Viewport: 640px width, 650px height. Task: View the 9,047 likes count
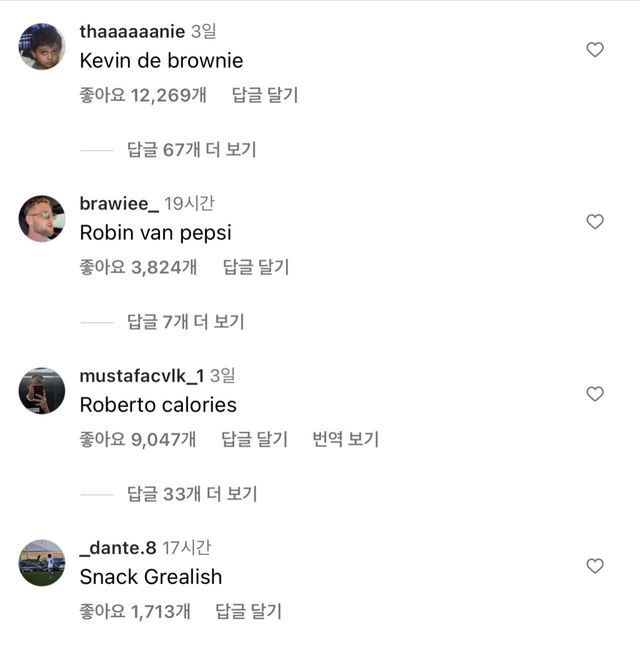point(138,440)
